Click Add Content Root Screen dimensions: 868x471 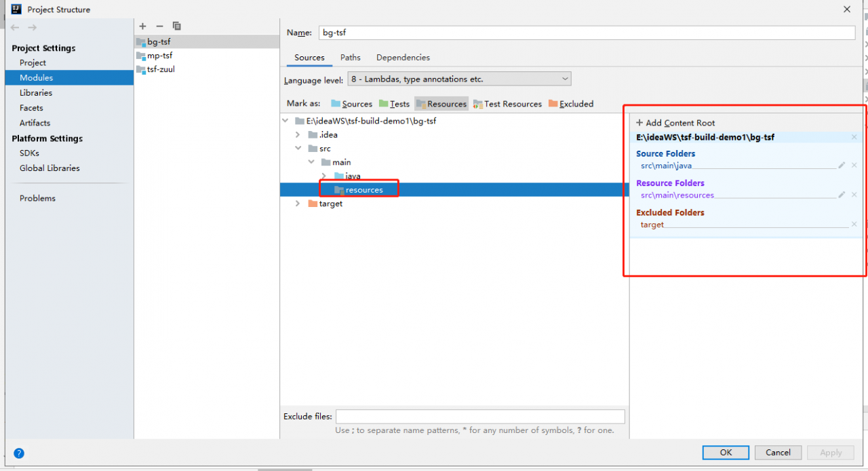pyautogui.click(x=675, y=123)
